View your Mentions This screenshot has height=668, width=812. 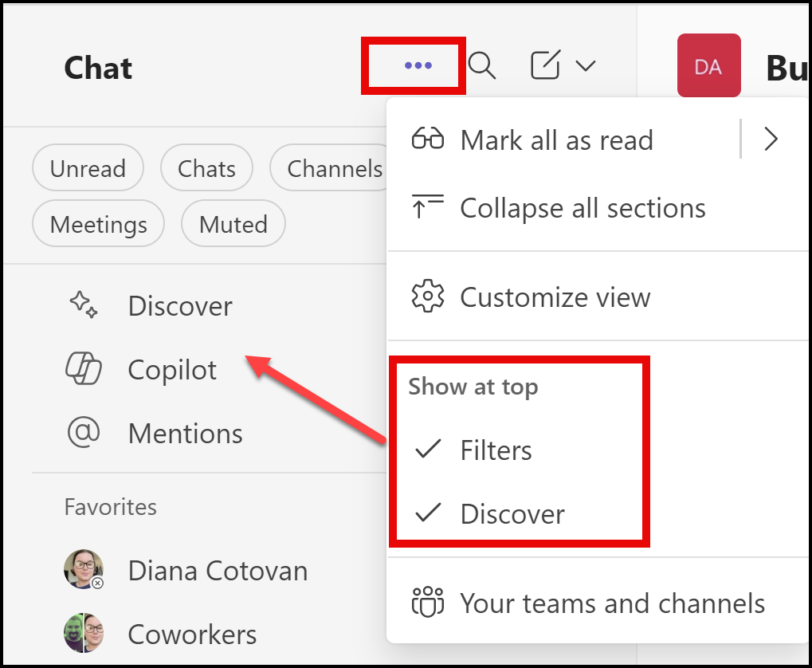coord(185,433)
